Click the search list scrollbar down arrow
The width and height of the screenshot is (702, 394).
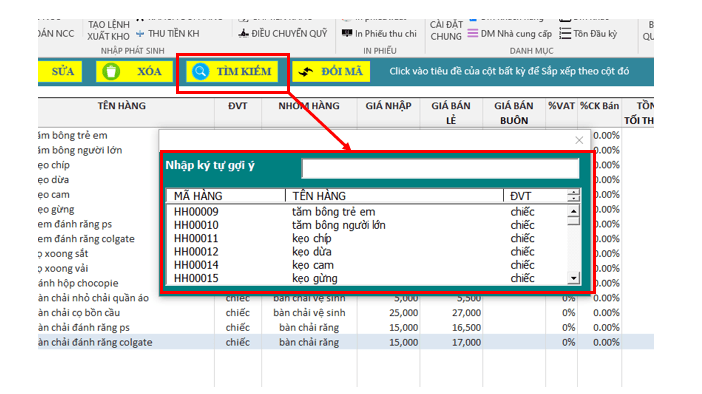click(x=574, y=278)
